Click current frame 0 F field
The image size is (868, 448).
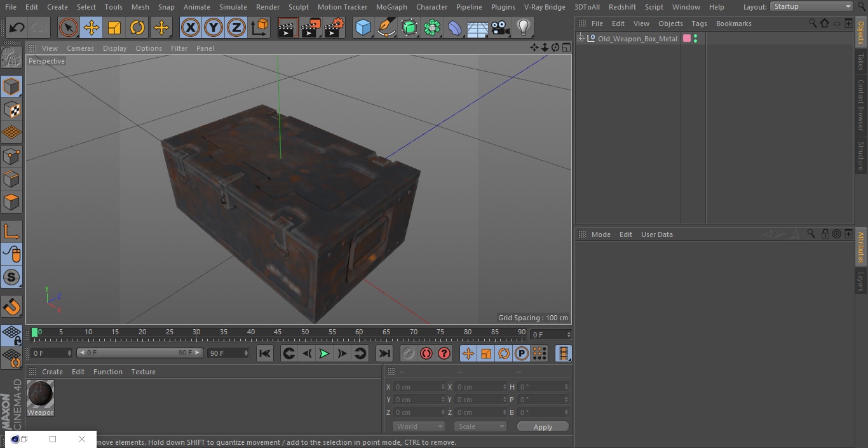pos(51,353)
